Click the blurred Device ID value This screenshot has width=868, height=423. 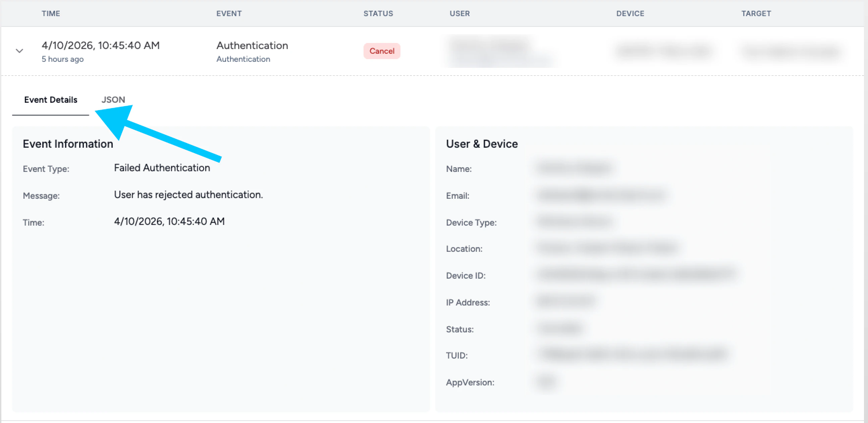pyautogui.click(x=637, y=274)
